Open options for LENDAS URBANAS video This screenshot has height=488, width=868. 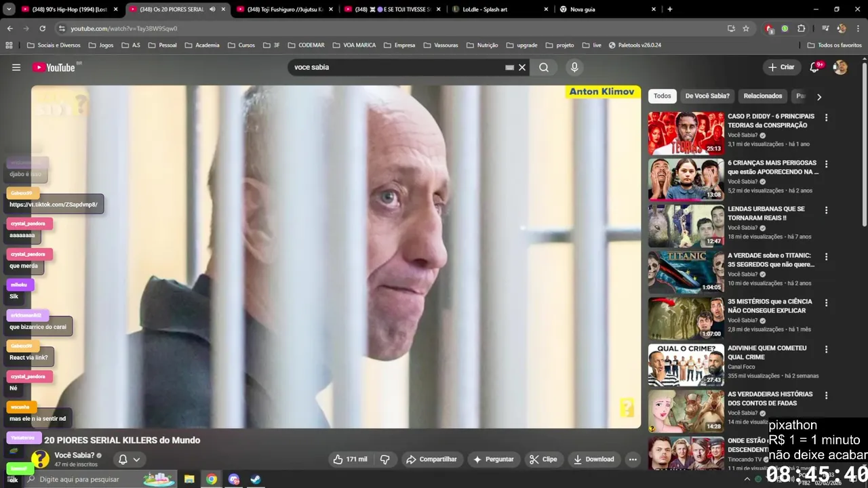point(826,210)
